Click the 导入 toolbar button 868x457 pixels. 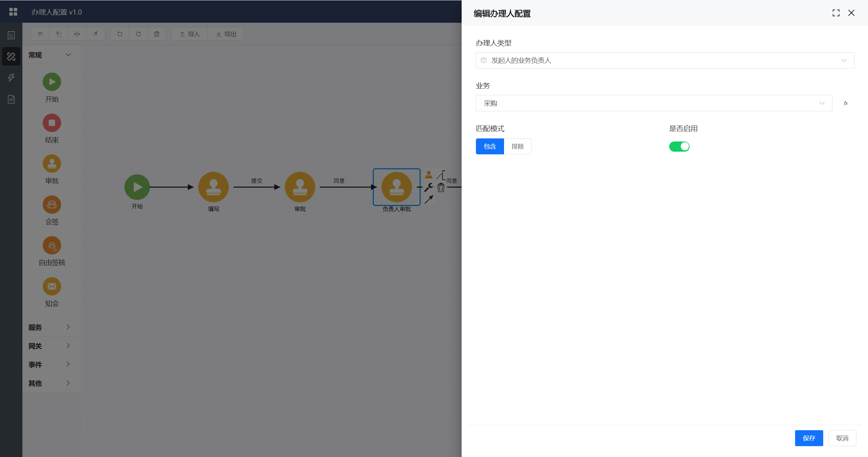pos(190,34)
